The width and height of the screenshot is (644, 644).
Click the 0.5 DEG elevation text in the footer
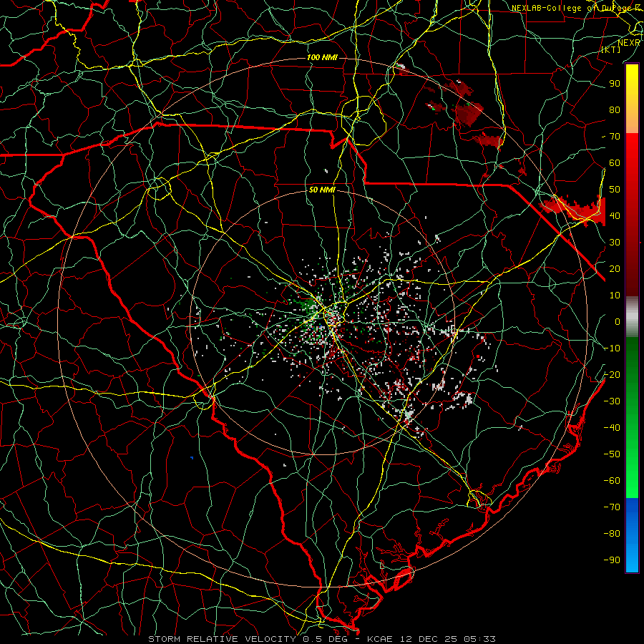tap(326, 639)
